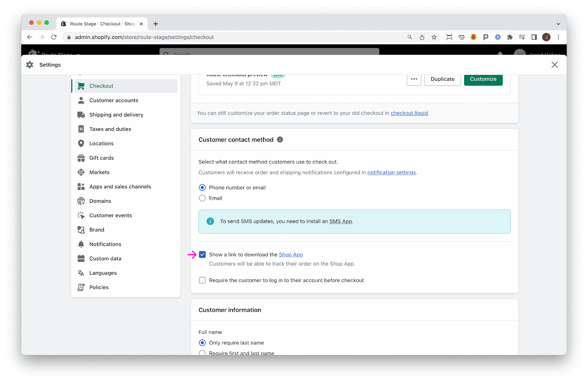Viewport: 588px width, 383px height.
Task: Open Apps and sales channels settings
Action: pyautogui.click(x=125, y=187)
